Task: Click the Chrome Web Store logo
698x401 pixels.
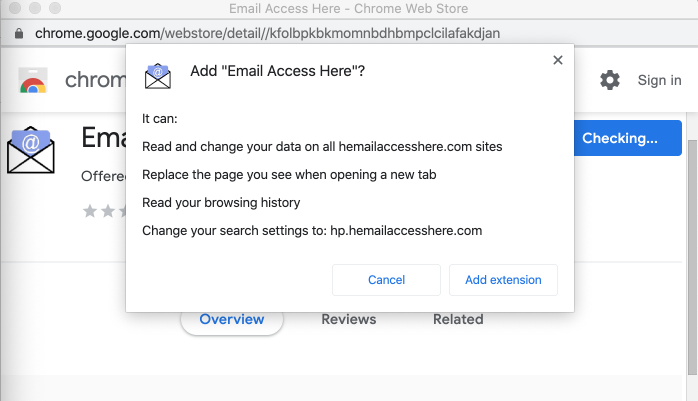Action: pyautogui.click(x=33, y=80)
